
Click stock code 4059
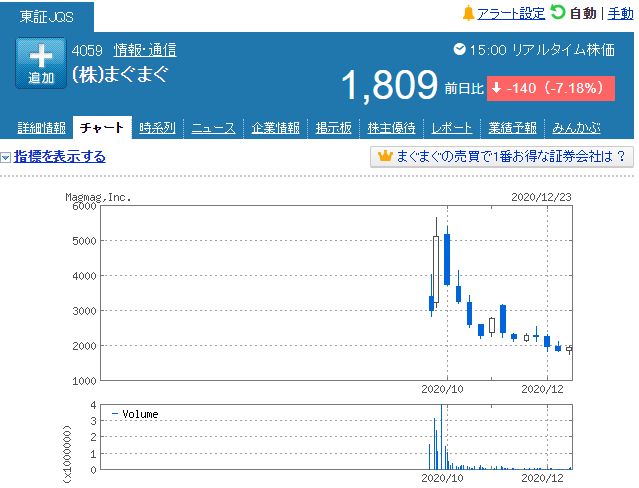point(87,51)
